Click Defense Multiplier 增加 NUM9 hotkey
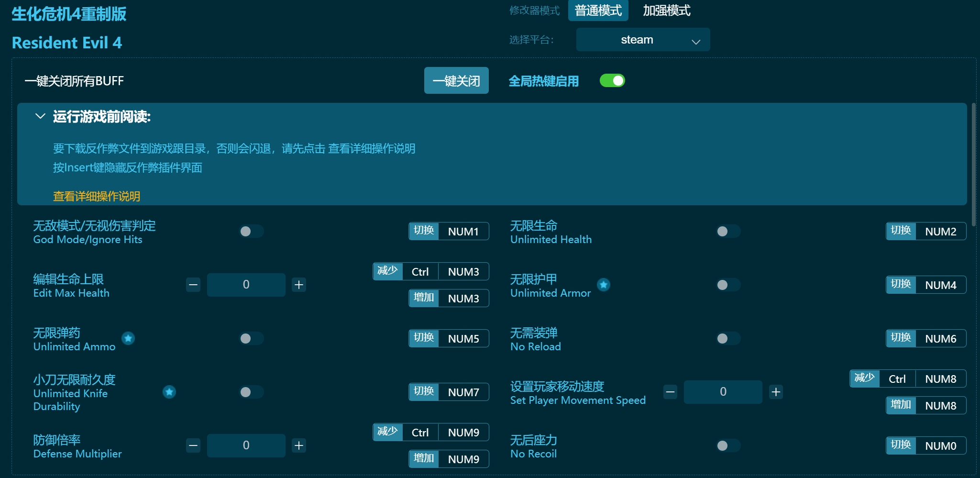The width and height of the screenshot is (980, 478). (449, 459)
